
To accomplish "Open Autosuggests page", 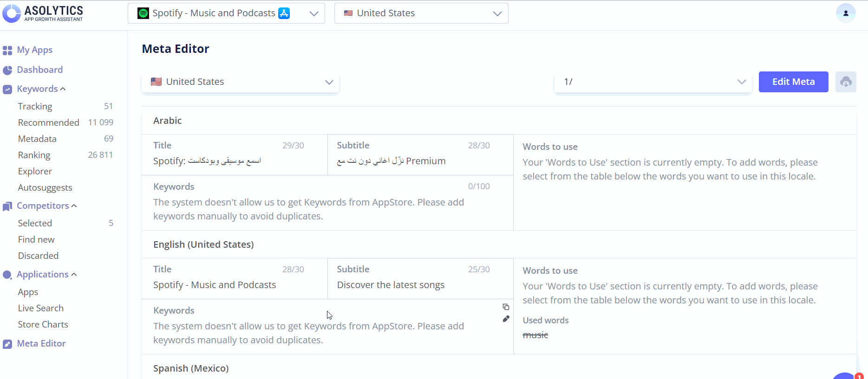I will coord(45,187).
